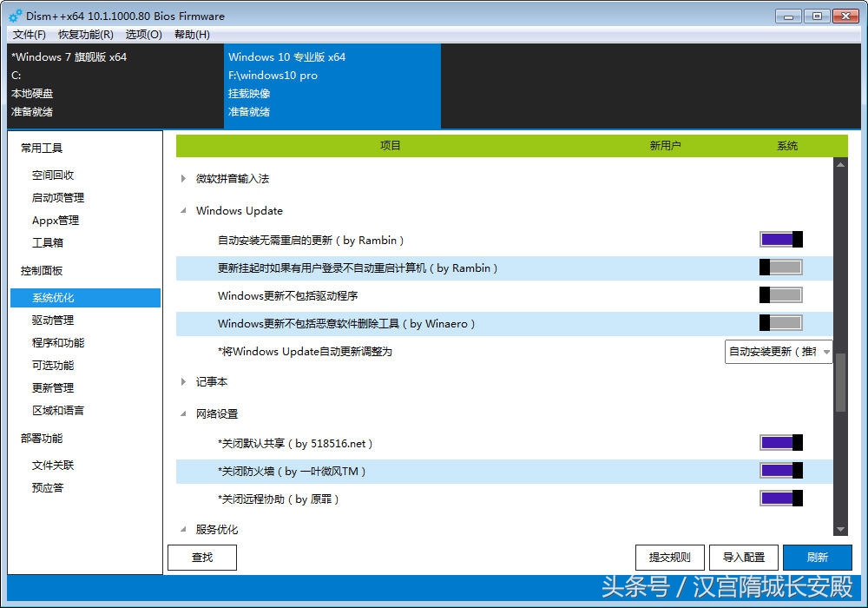This screenshot has height=608, width=868.
Task: Toggle Windows更新不包括恶意软件删除工具 switch
Action: tap(780, 322)
